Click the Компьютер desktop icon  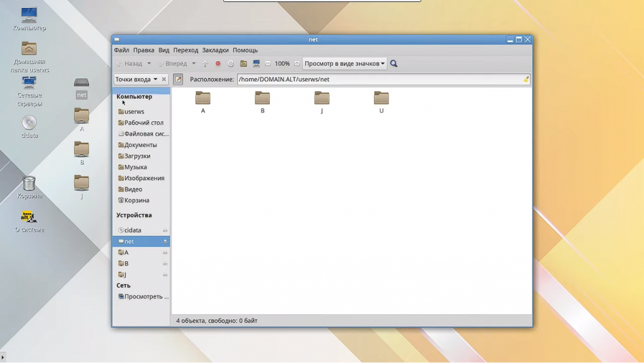coord(29,19)
